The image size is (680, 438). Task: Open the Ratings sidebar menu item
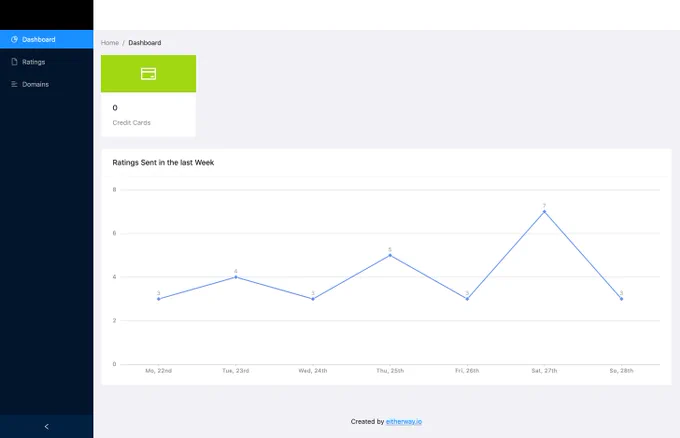point(46,62)
